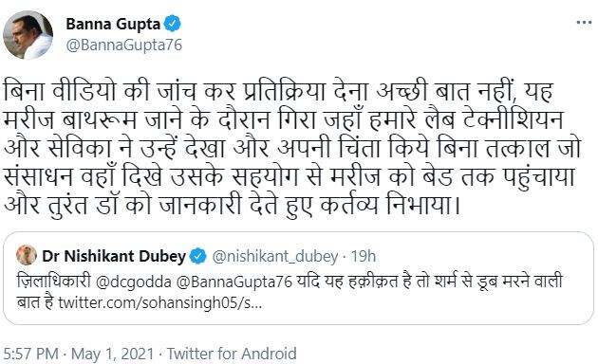598x364 pixels.
Task: Click the Dr Nishikant Dubey display name
Action: coord(114,256)
